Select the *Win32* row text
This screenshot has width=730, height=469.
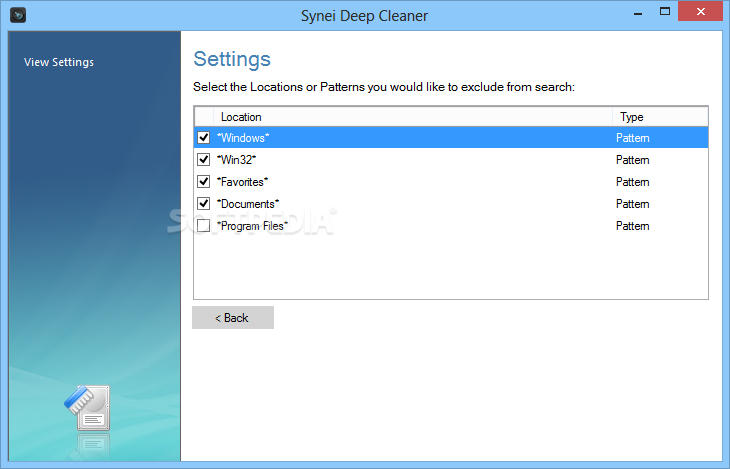[x=237, y=160]
